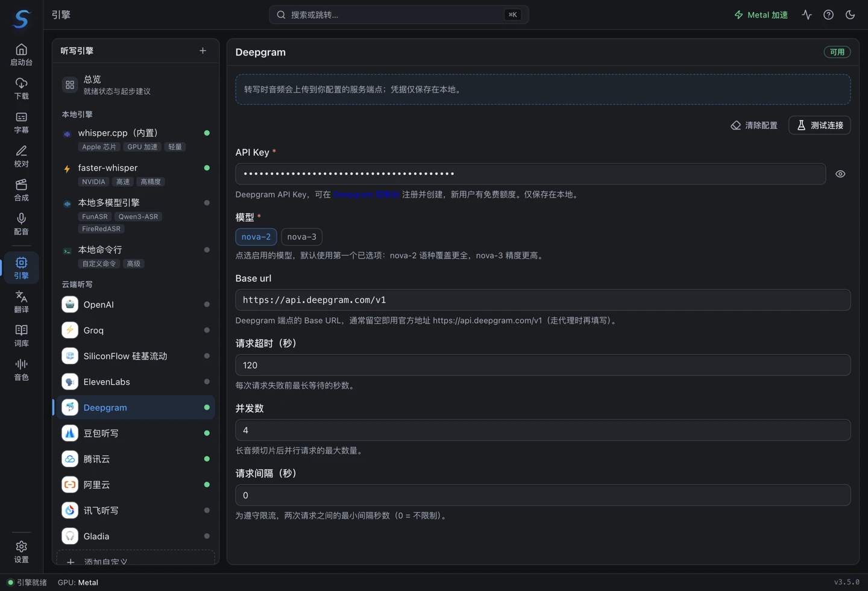Select the 腾讯云 engine

click(x=135, y=459)
